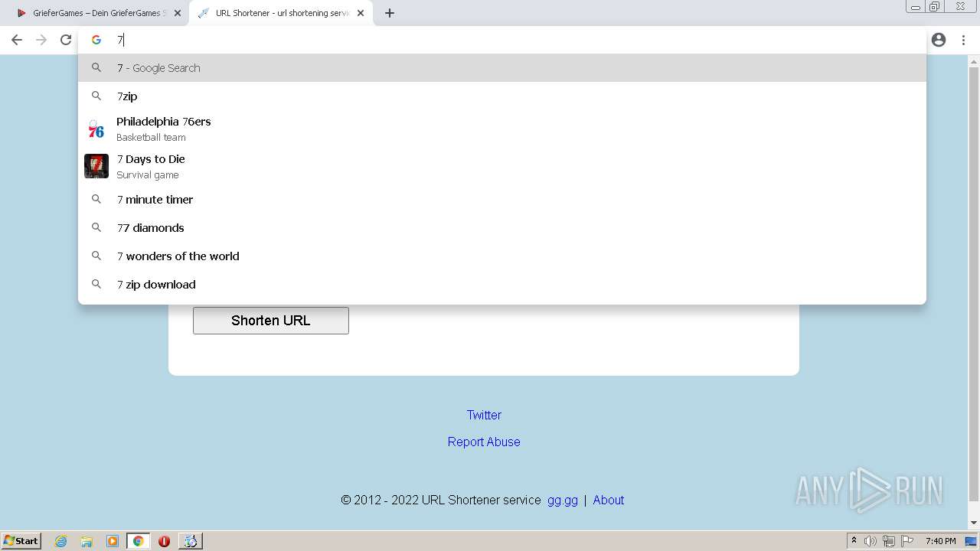Click the Philadelphia 76ers logo icon
The width and height of the screenshot is (980, 551).
(96, 129)
